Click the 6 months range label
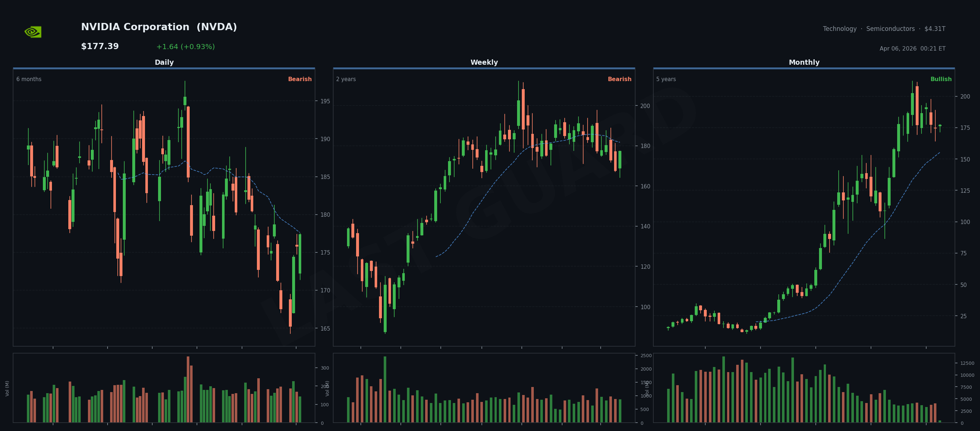 29,79
